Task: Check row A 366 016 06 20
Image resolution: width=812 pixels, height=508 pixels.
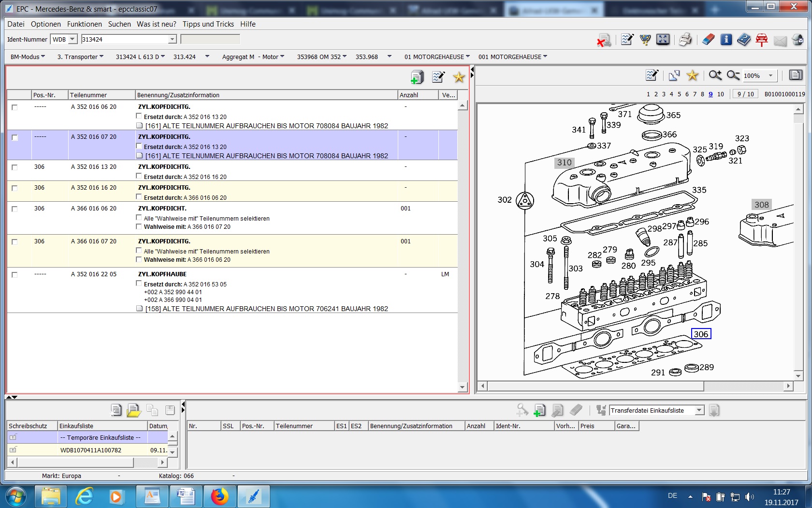Action: (14, 209)
